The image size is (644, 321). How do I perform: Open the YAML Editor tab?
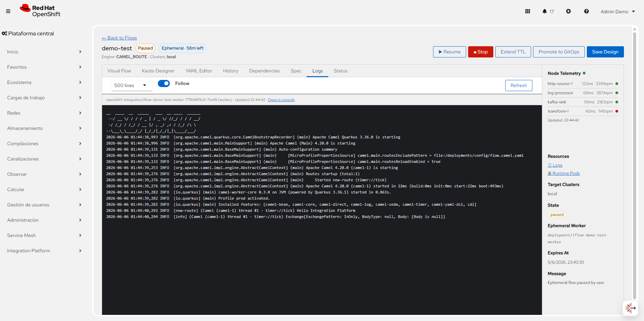pos(199,71)
